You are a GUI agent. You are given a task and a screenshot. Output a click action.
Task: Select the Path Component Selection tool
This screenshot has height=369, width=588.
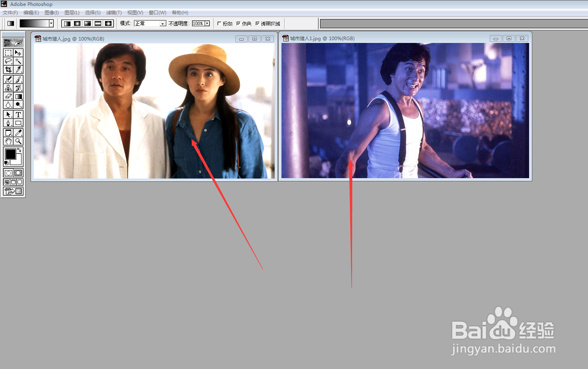[8, 115]
